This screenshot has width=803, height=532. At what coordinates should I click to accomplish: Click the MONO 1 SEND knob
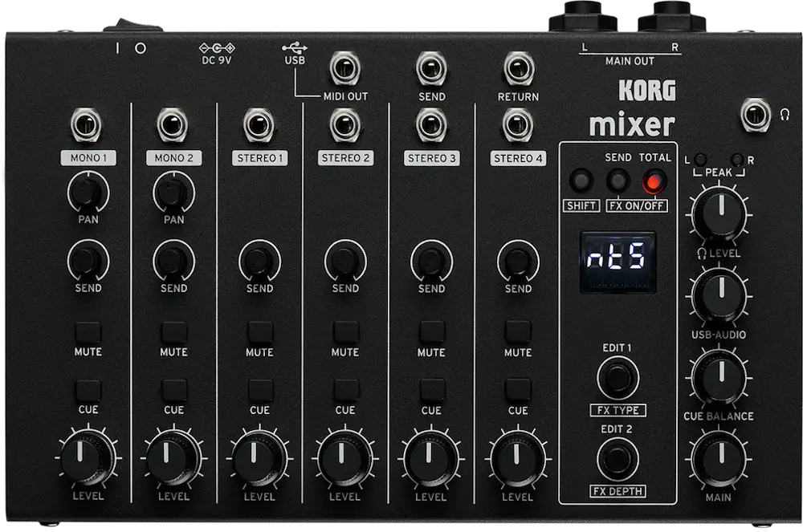click(88, 261)
